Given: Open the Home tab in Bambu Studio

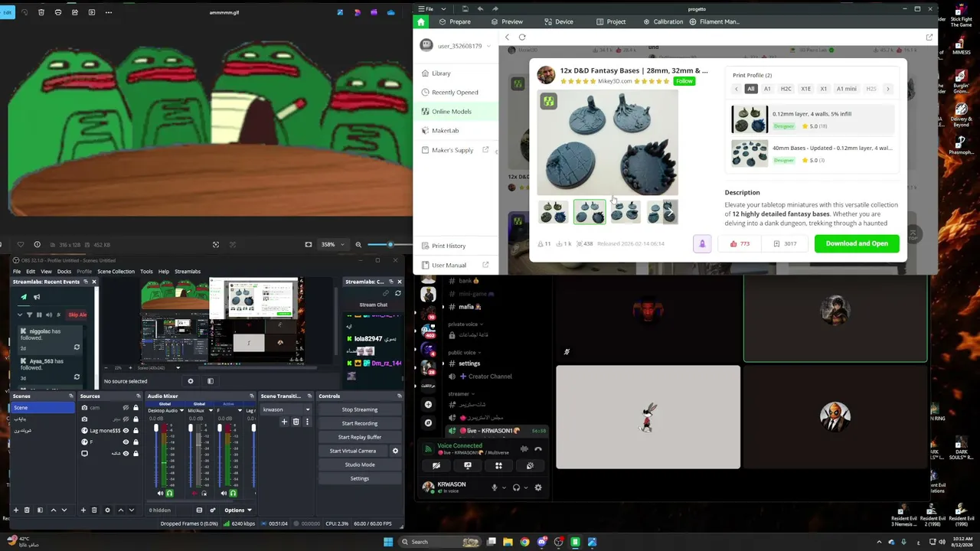Looking at the screenshot, I should [x=420, y=21].
